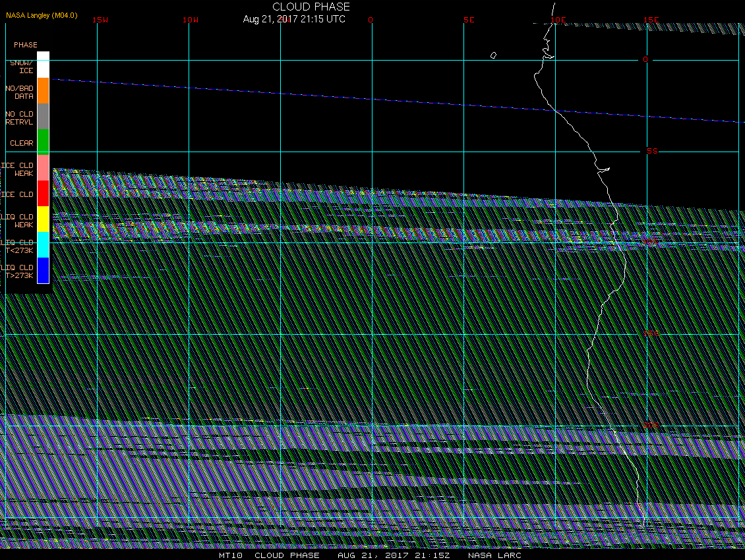Image resolution: width=745 pixels, height=560 pixels.
Task: Click the '10S' latitude label
Action: 651,242
